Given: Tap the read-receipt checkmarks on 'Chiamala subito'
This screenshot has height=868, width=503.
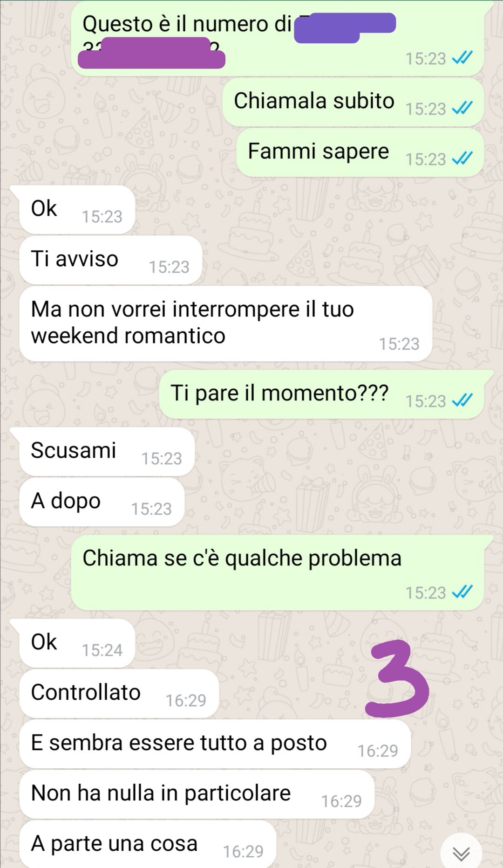Looking at the screenshot, I should click(x=462, y=108).
